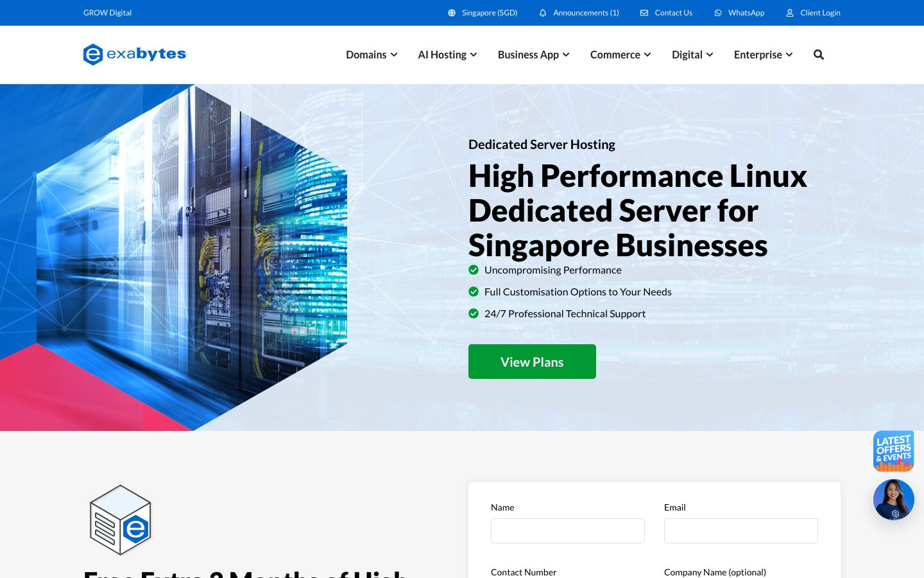Click the globe icon beside Singapore (SGD)
This screenshot has width=924, height=578.
pos(452,13)
